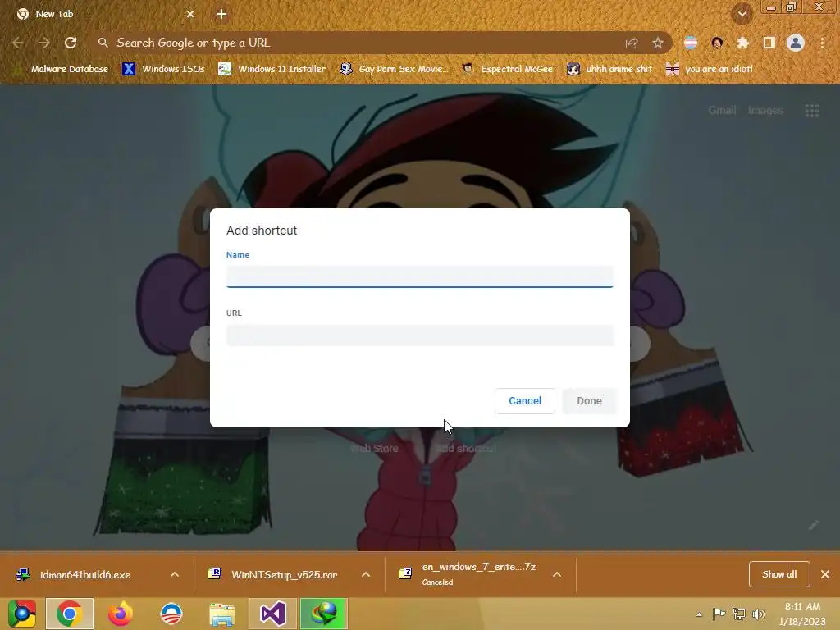Switch to Chrome in taskbar
This screenshot has height=630, width=840.
70,614
